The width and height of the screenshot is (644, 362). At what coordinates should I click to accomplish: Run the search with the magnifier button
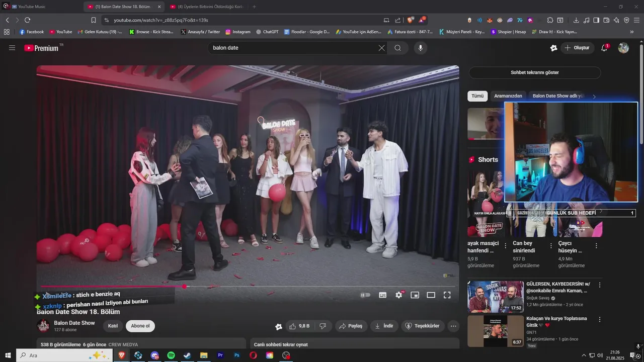pyautogui.click(x=398, y=48)
